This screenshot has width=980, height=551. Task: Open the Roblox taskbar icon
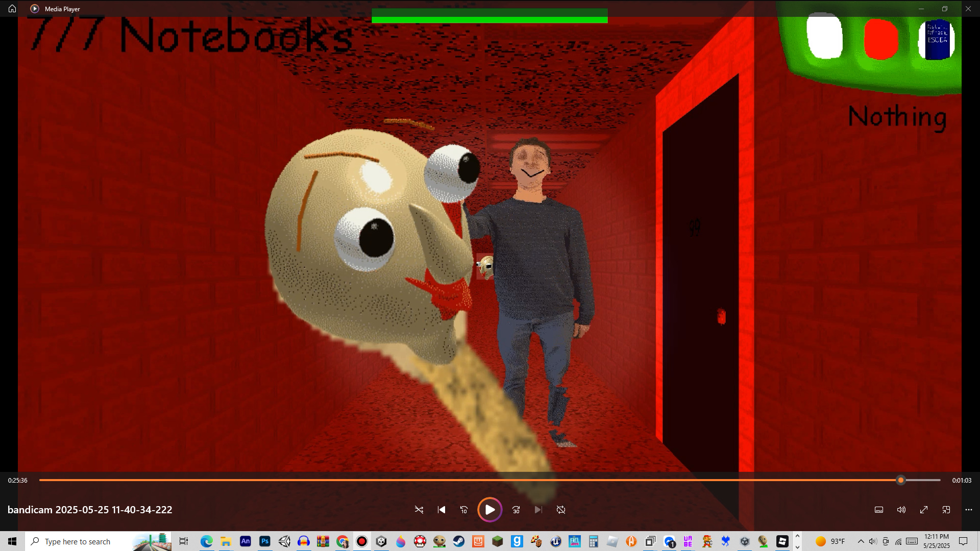pos(782,541)
